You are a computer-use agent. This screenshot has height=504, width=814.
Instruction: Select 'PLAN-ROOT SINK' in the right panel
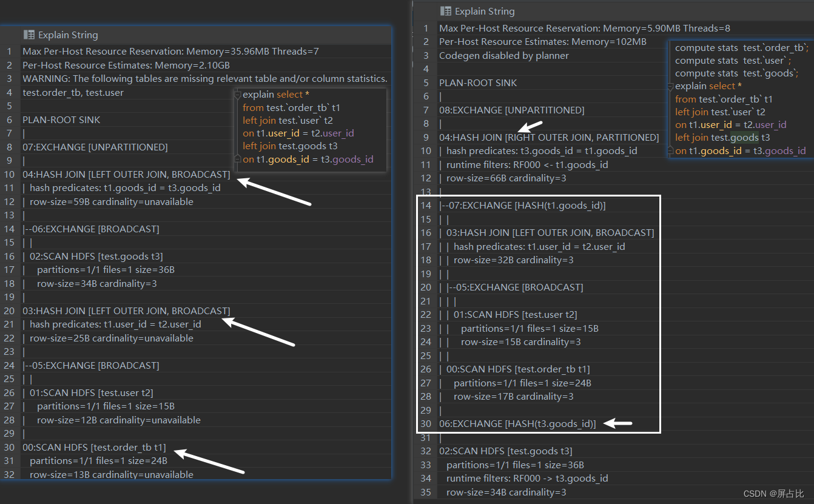(478, 82)
